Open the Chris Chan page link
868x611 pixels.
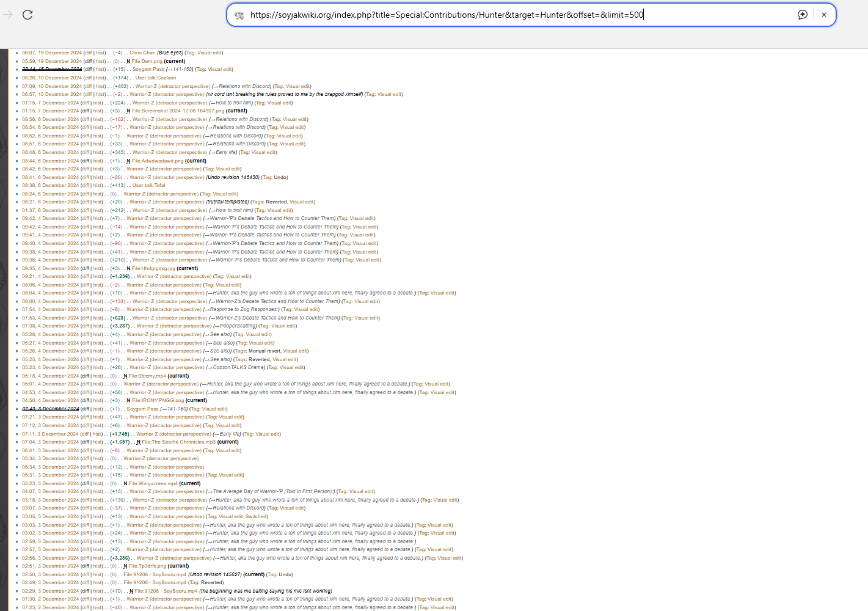pyautogui.click(x=142, y=53)
